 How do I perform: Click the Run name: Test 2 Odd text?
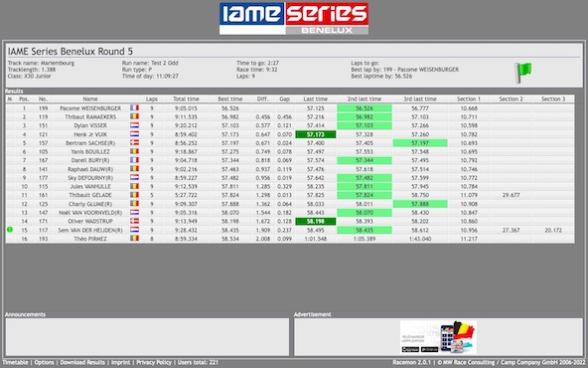[x=150, y=63]
